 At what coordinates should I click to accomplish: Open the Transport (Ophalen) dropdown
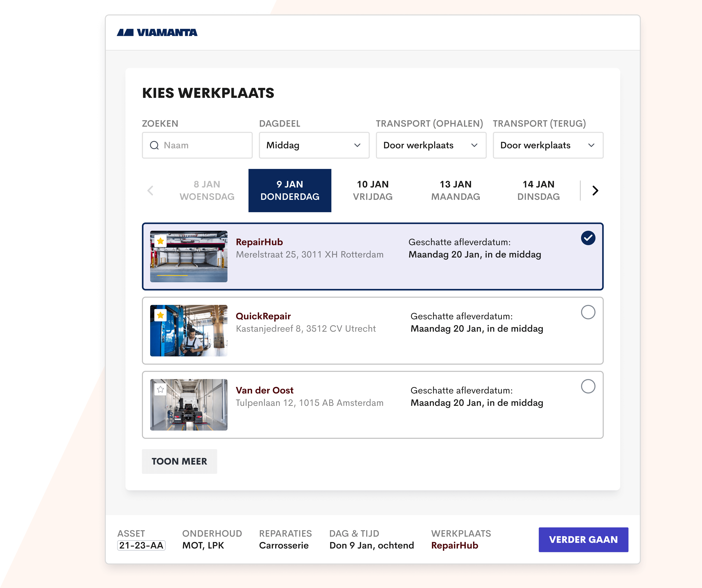431,145
